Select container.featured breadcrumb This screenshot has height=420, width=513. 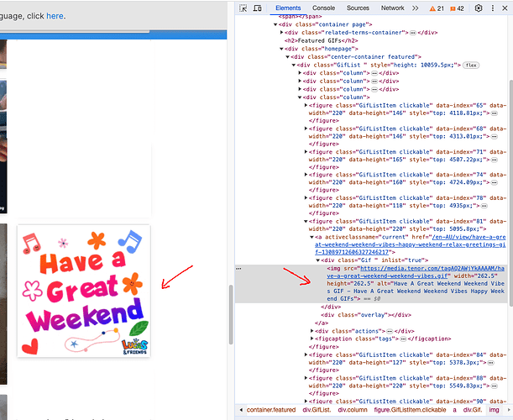click(x=271, y=410)
